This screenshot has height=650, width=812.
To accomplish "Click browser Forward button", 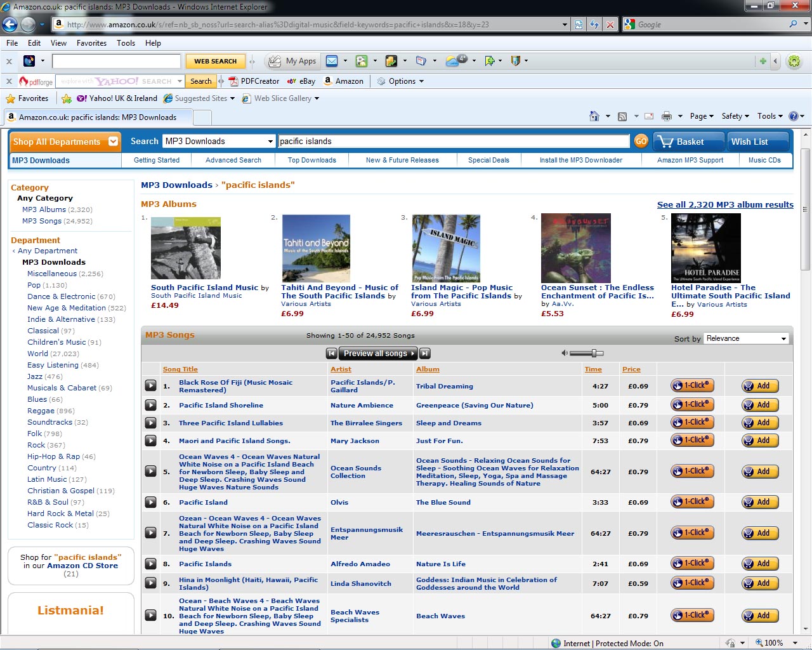I will coord(28,24).
